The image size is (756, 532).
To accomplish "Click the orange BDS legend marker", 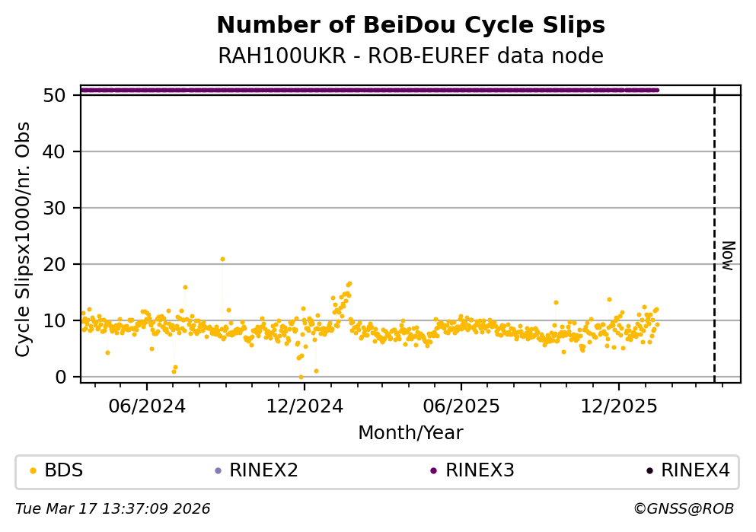I will click(33, 470).
